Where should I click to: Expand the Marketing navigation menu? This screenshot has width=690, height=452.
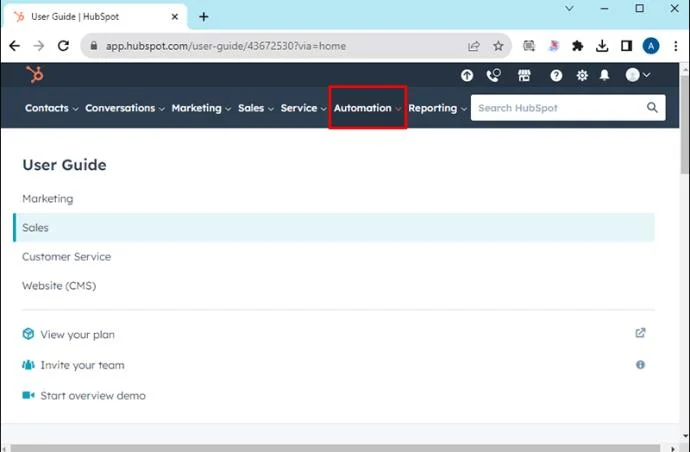[201, 108]
